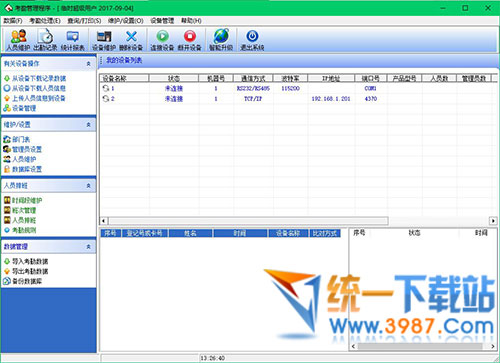Collapse the 数据管理 sidebar panel

(x=88, y=247)
